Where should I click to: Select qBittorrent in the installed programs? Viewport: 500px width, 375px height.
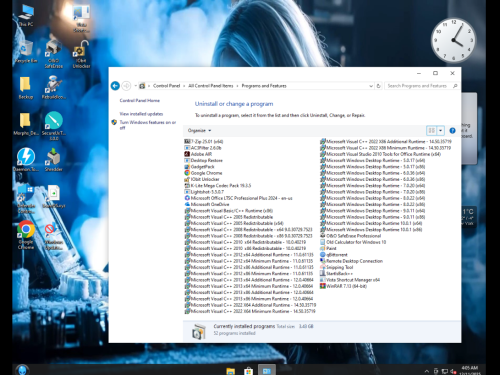click(334, 255)
